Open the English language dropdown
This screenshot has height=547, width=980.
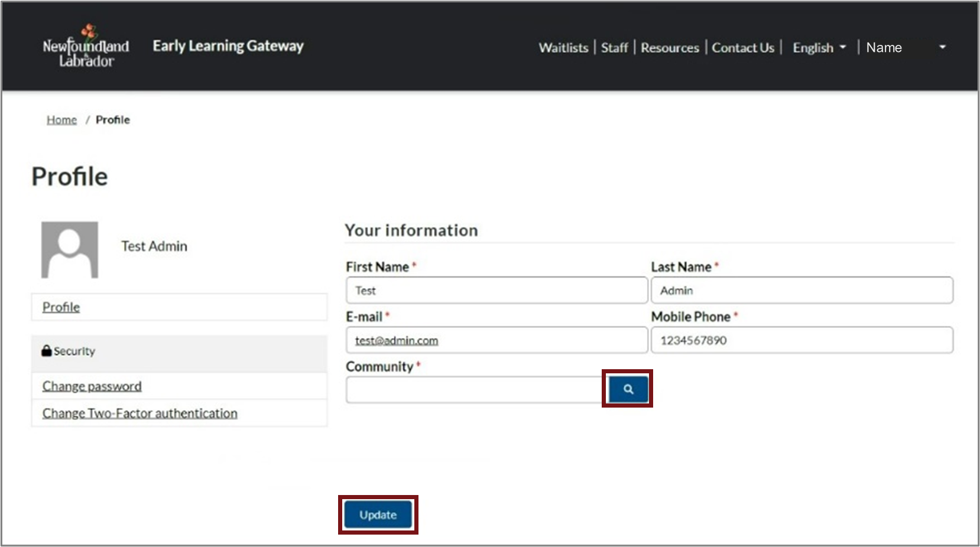pos(819,48)
